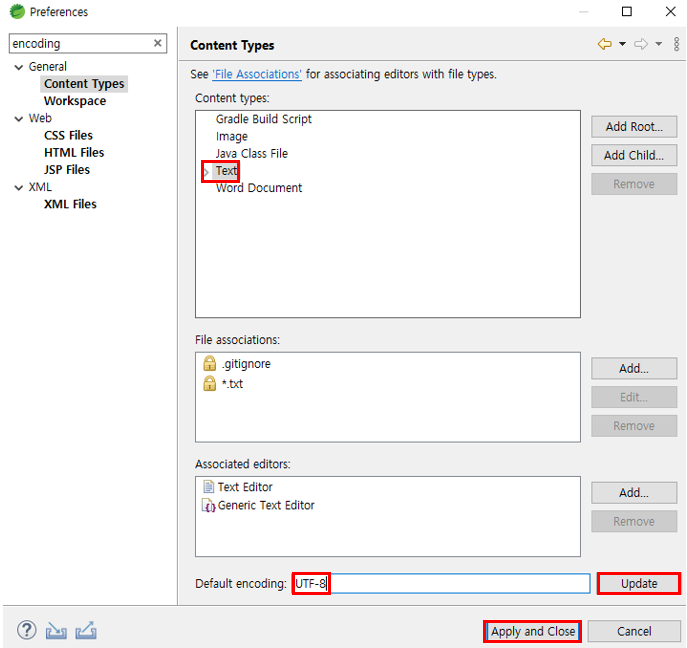Select Gradle Build Script content type

pyautogui.click(x=263, y=119)
